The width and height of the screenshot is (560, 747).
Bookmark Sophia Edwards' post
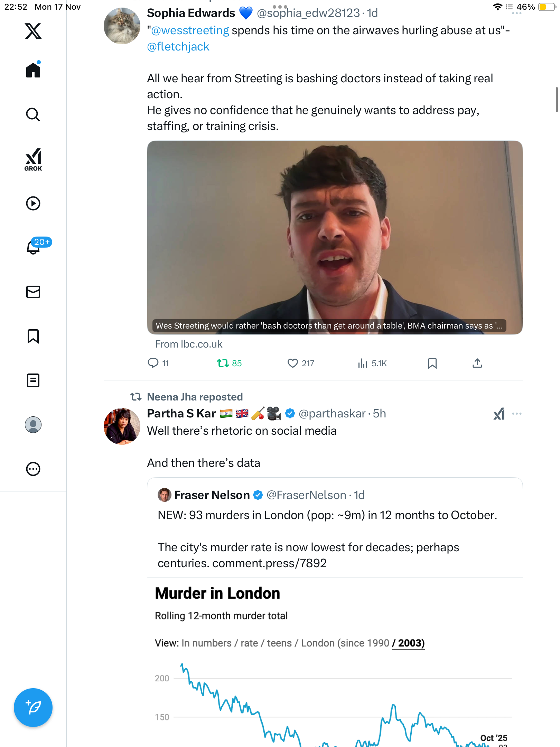point(432,363)
